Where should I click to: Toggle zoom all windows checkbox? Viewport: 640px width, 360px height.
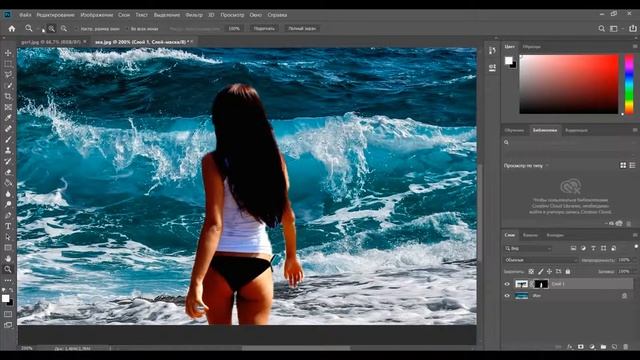pyautogui.click(x=126, y=29)
